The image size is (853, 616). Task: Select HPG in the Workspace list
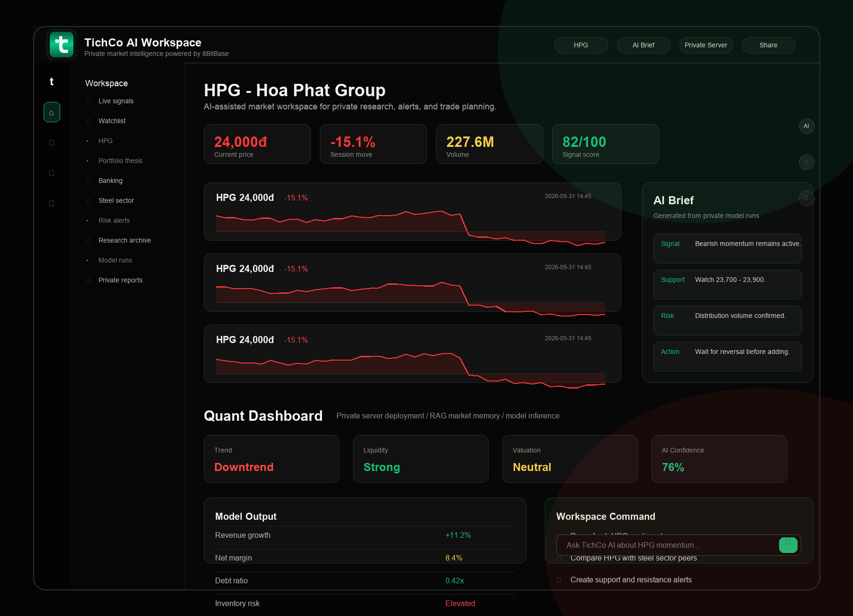[x=106, y=141]
